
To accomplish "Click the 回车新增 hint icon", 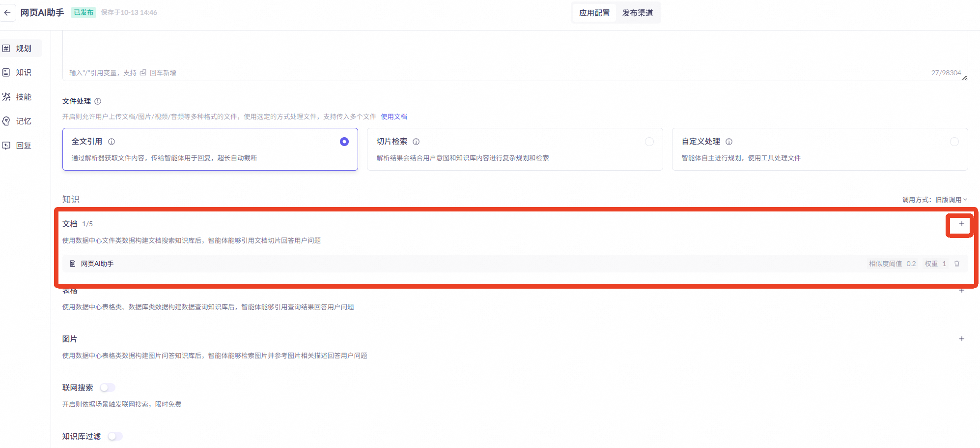I will 143,73.
